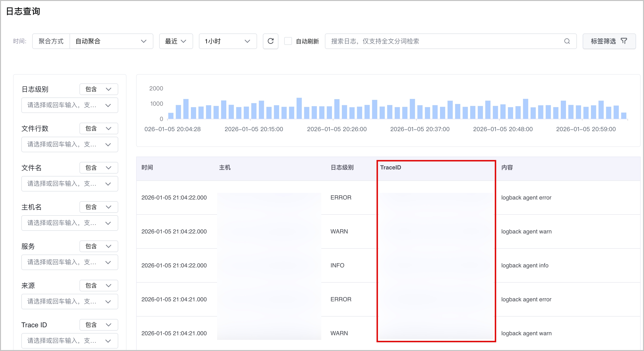Open 包含 operator dropdown for 文件名

(99, 168)
